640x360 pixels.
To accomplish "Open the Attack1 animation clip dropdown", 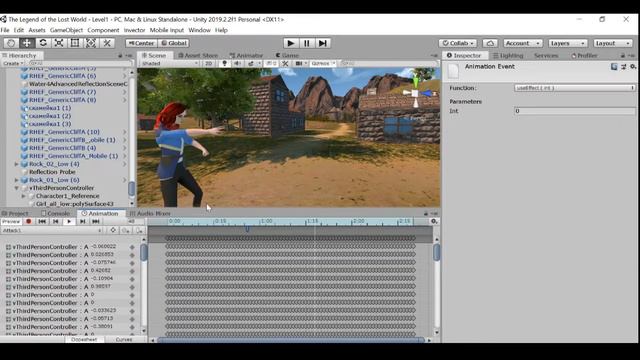I will [52, 230].
